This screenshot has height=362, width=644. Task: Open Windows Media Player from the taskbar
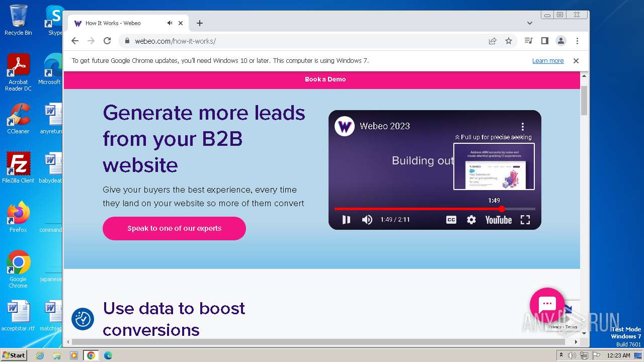coord(74,355)
